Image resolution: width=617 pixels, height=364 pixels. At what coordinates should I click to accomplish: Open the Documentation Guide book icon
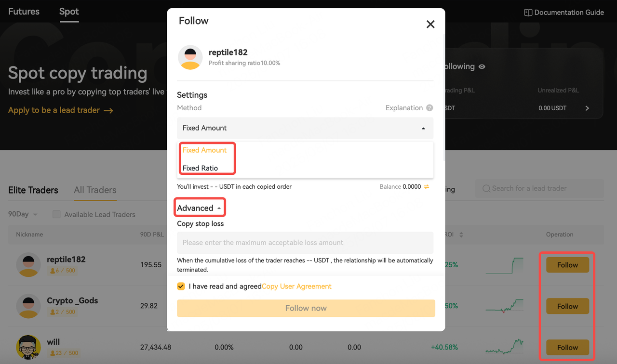(x=528, y=13)
